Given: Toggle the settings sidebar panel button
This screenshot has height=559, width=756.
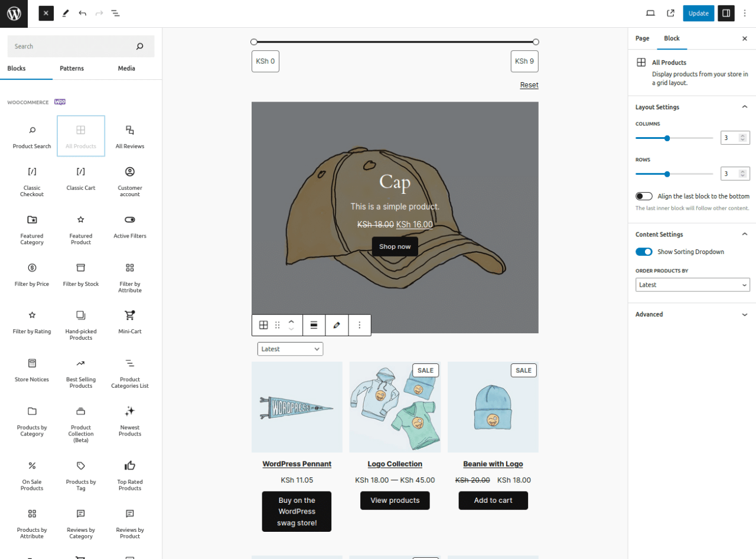Looking at the screenshot, I should (x=726, y=13).
